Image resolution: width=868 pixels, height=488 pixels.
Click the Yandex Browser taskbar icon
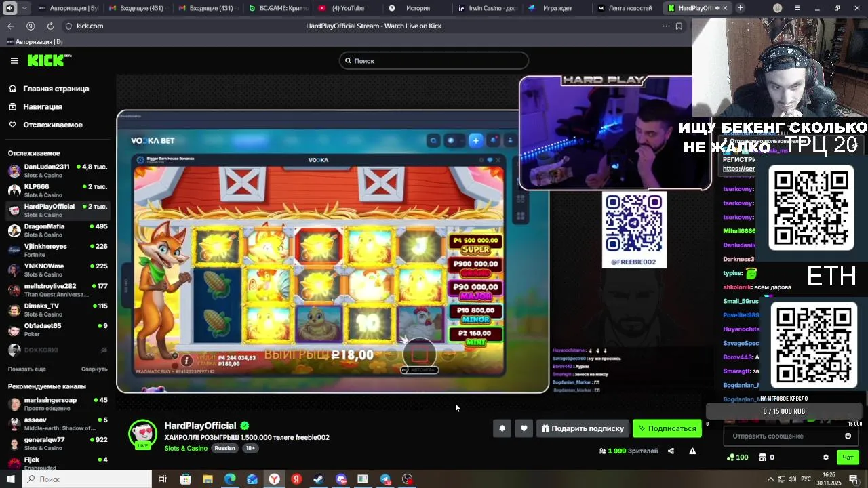tap(274, 479)
